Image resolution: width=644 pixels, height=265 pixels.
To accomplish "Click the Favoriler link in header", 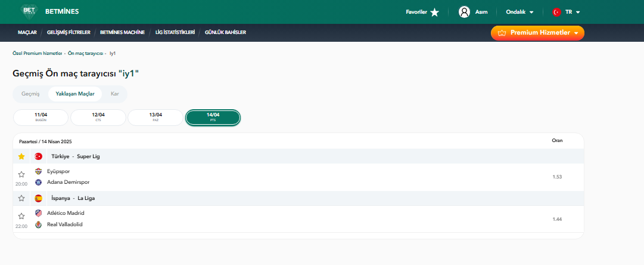I will 416,12.
